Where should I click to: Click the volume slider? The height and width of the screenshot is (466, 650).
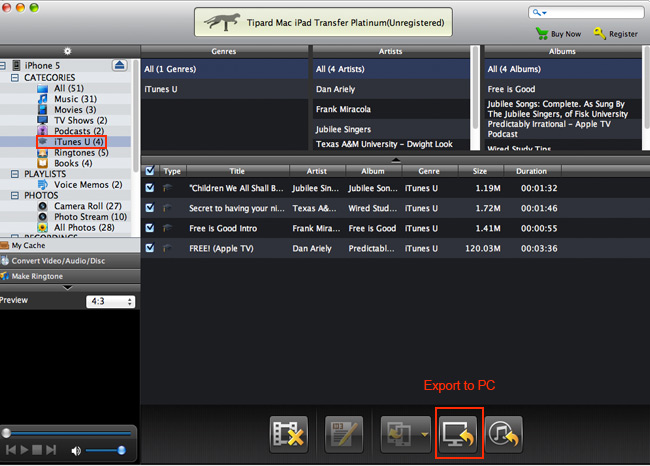[x=105, y=450]
